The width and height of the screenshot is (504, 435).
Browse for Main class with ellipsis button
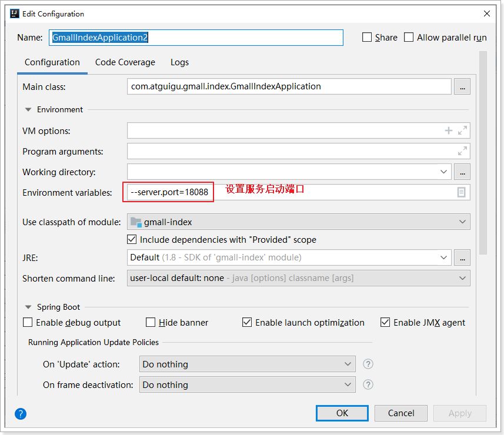click(462, 87)
